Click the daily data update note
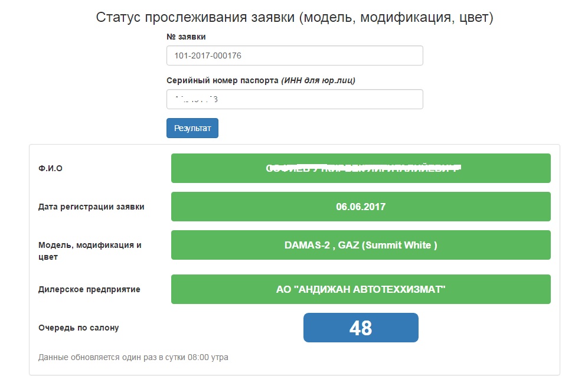 133,357
